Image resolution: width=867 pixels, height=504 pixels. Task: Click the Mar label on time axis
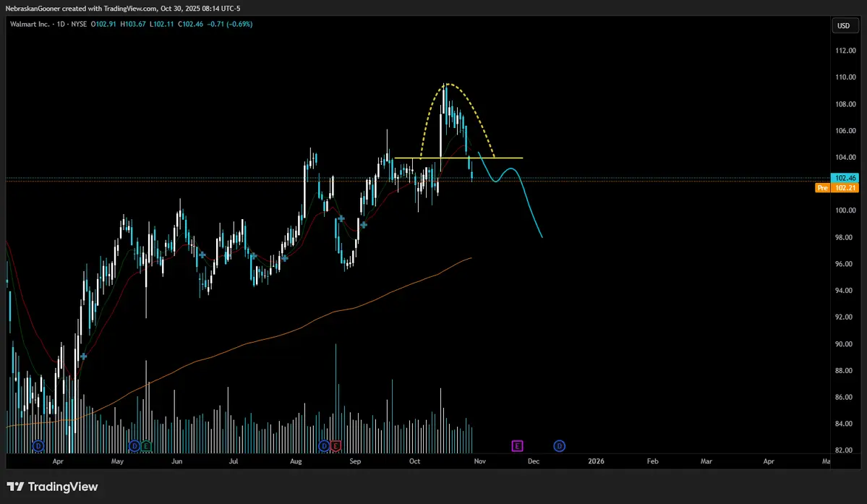tap(706, 461)
